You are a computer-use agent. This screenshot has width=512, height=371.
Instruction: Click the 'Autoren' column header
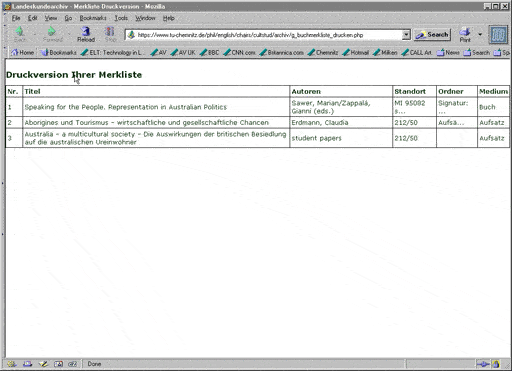pos(306,91)
